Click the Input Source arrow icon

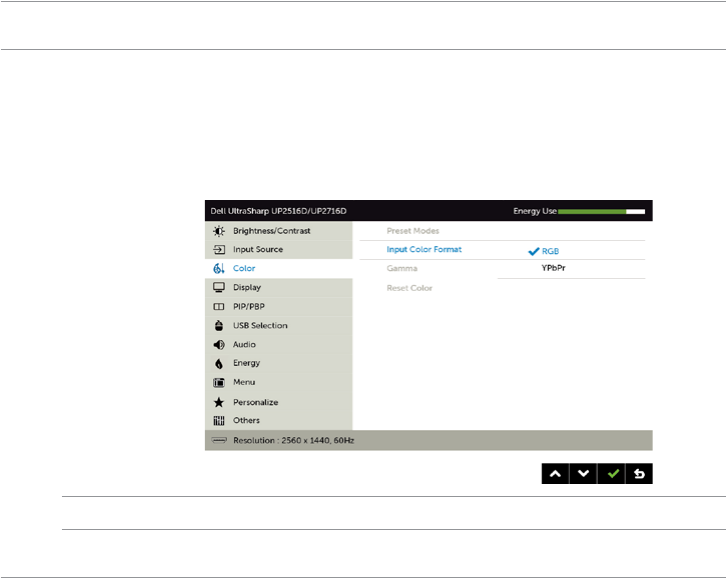(x=219, y=250)
